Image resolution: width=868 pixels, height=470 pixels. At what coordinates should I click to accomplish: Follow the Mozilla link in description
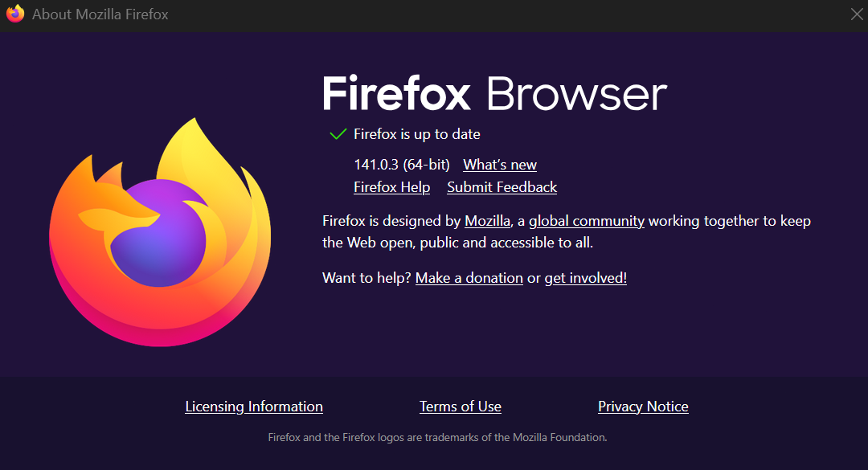487,221
